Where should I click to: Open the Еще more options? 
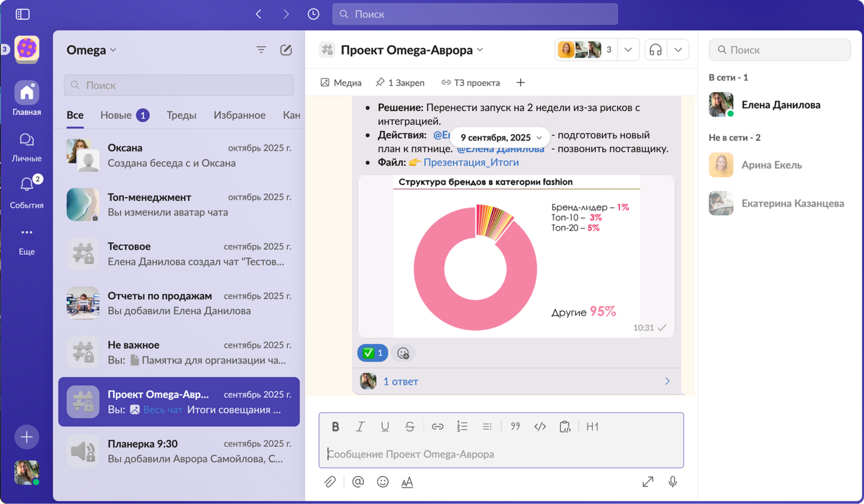(x=27, y=242)
